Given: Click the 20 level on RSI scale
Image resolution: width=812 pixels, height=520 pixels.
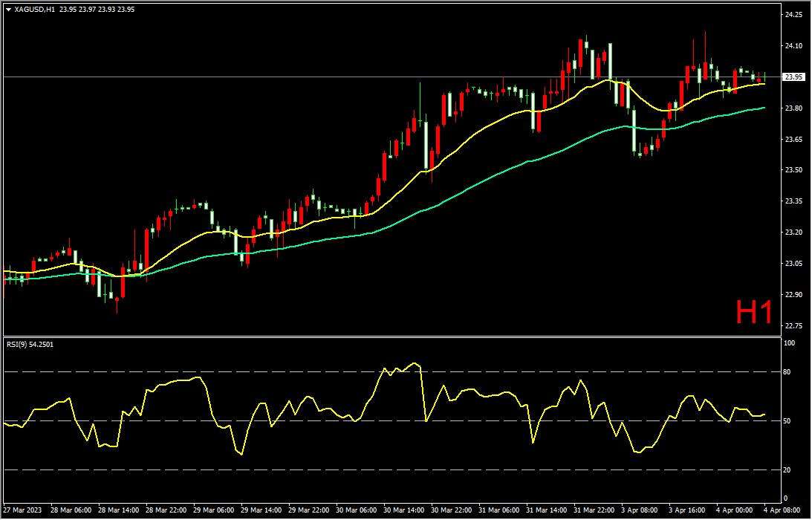Looking at the screenshot, I should [788, 469].
